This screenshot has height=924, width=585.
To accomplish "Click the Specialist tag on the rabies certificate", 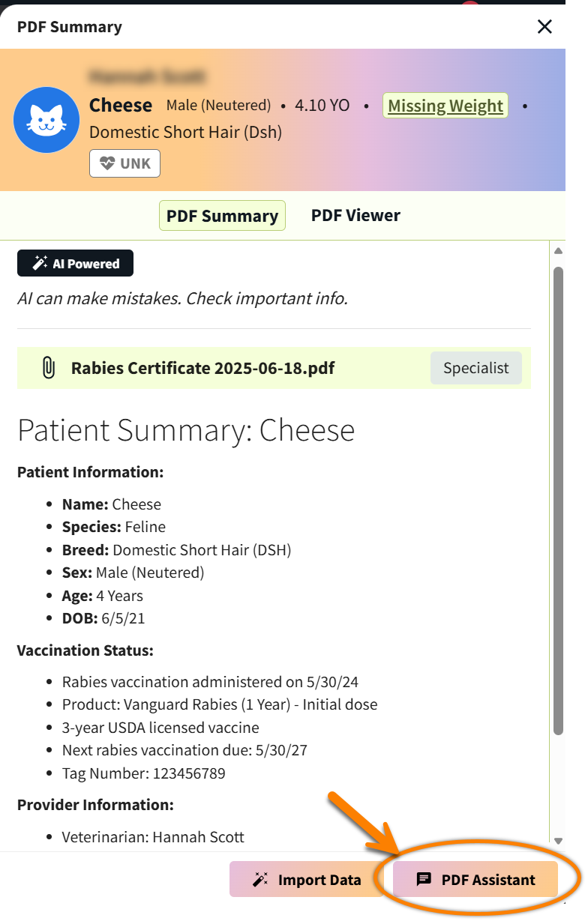I will 475,368.
